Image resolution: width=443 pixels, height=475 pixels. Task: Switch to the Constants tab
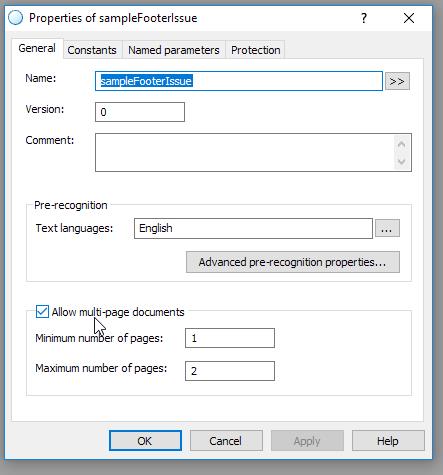tap(92, 50)
